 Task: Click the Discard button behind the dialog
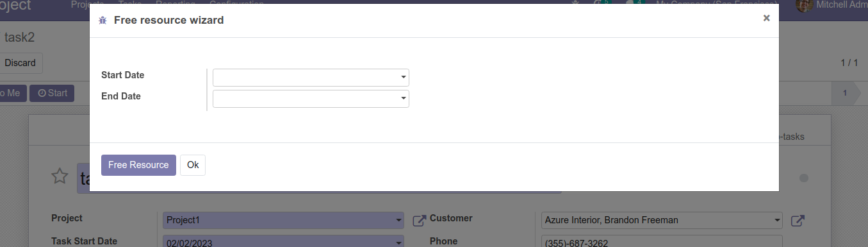pyautogui.click(x=20, y=63)
